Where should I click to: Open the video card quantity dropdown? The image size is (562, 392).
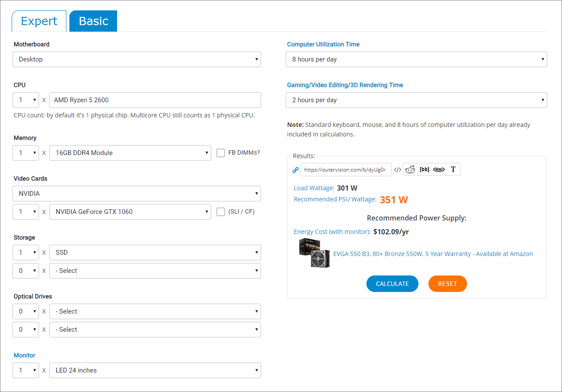click(26, 212)
